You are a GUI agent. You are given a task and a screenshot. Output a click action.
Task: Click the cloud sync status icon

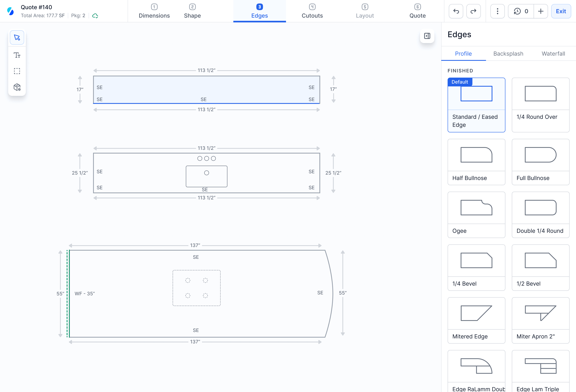(x=95, y=16)
